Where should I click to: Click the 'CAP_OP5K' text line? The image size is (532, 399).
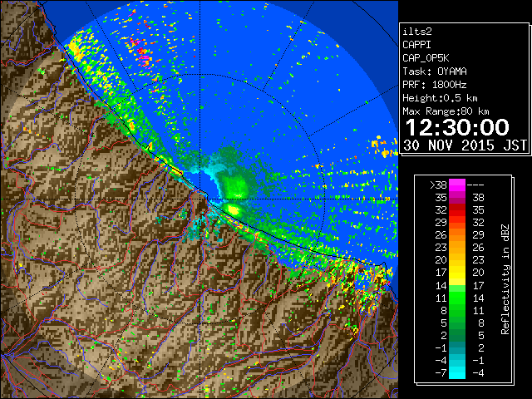(426, 58)
